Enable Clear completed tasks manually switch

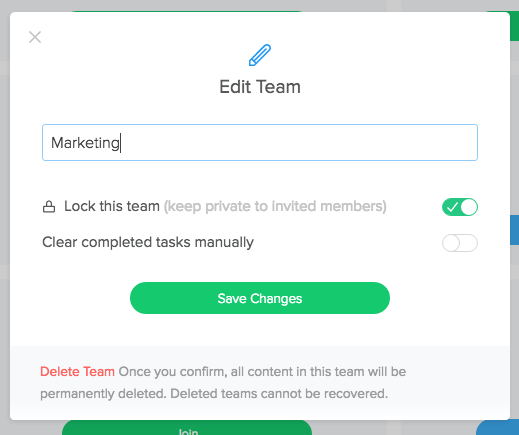(x=460, y=243)
